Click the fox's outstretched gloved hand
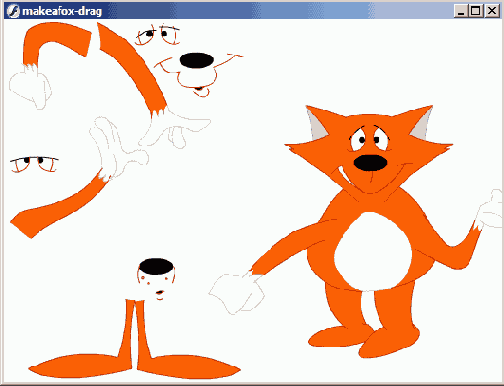 (x=236, y=293)
